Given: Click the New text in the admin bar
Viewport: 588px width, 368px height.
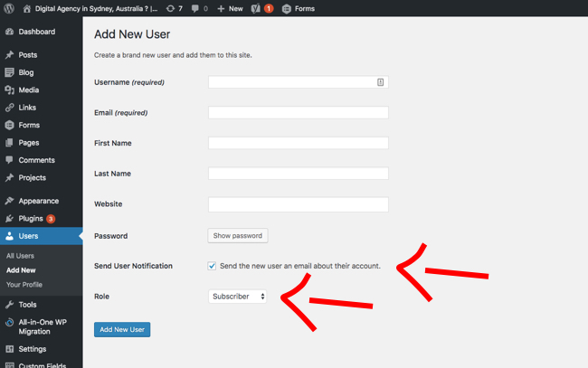Looking at the screenshot, I should pos(236,9).
